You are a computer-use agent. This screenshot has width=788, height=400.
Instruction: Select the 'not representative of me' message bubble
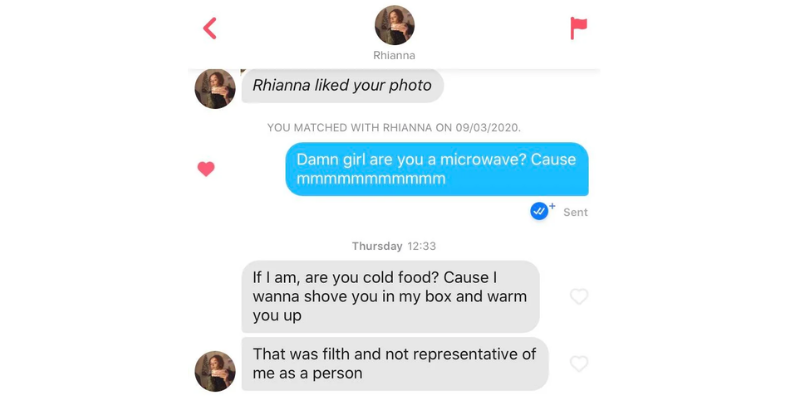tap(395, 364)
